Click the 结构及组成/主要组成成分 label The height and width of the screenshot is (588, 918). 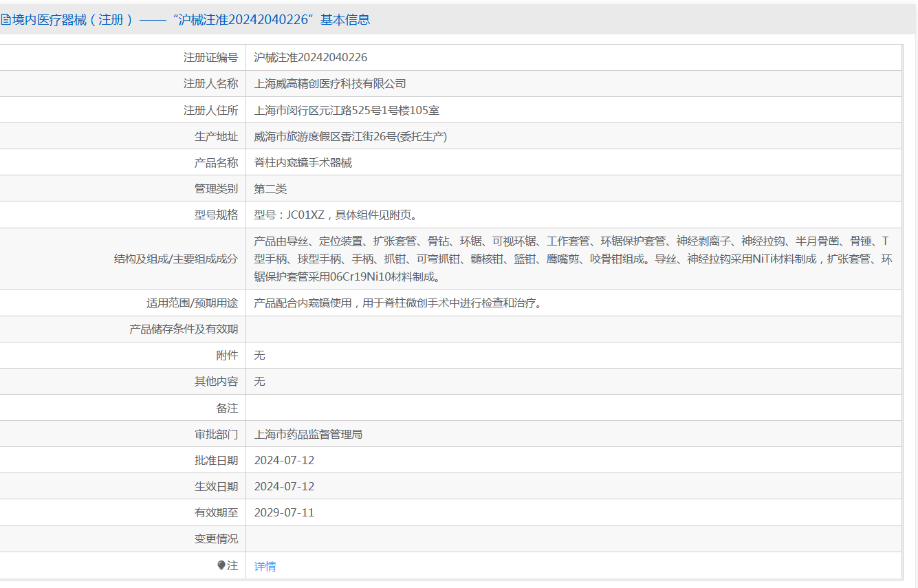point(176,259)
